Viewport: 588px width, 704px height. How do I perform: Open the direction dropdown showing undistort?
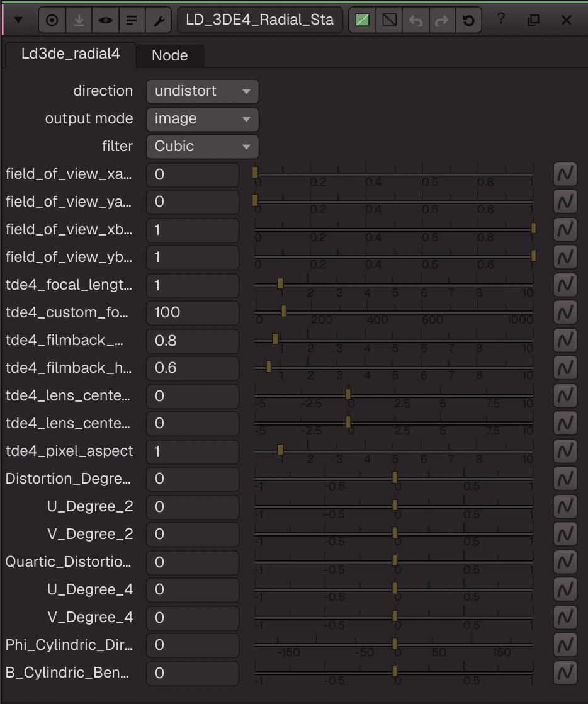[x=203, y=91]
